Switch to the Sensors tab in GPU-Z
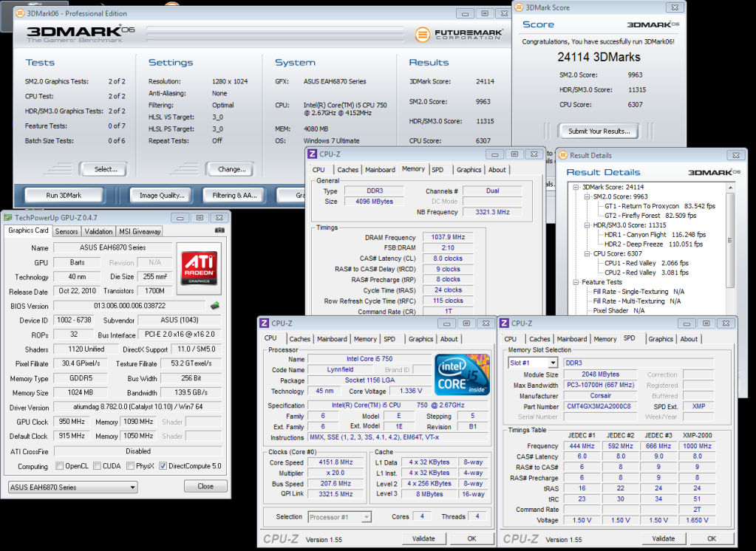 pyautogui.click(x=67, y=231)
